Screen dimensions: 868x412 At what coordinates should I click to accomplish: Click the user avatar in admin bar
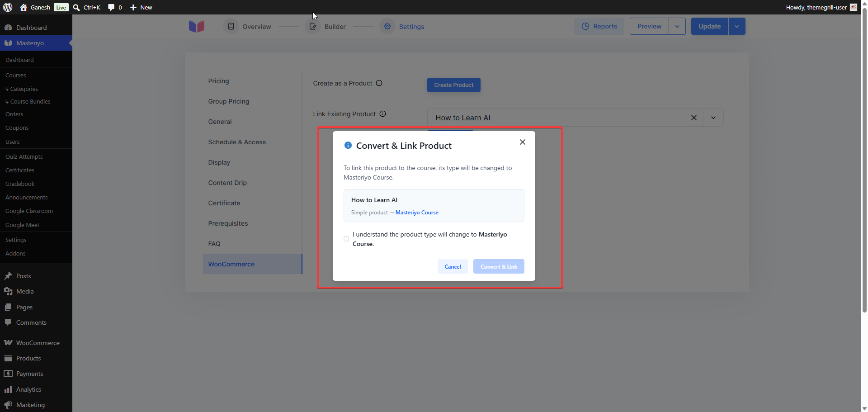[854, 7]
